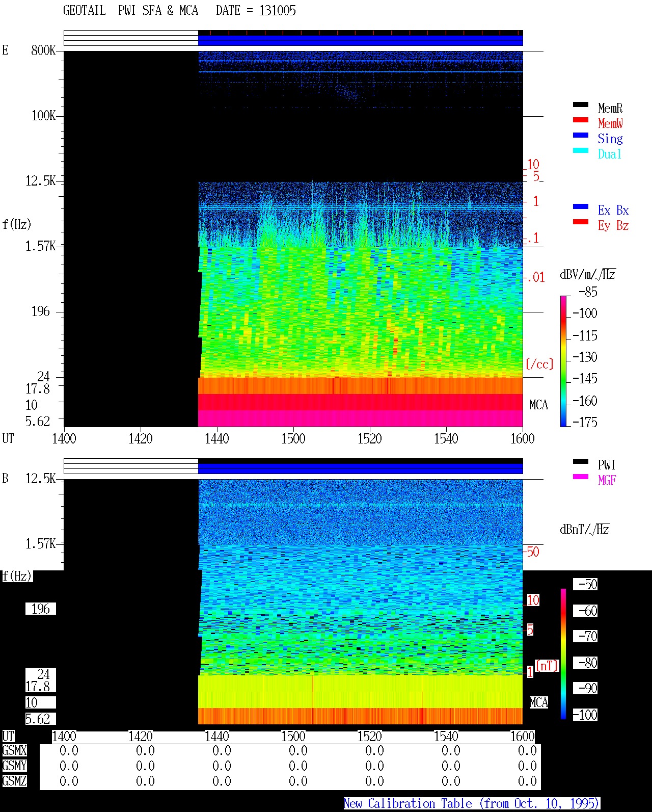The height and width of the screenshot is (812, 652).
Task: Click the red MemW legend swatch
Action: tap(581, 120)
